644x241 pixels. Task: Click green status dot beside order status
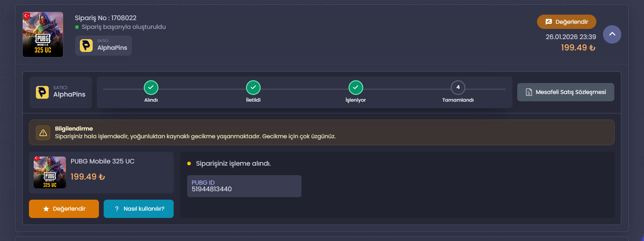coord(77,27)
